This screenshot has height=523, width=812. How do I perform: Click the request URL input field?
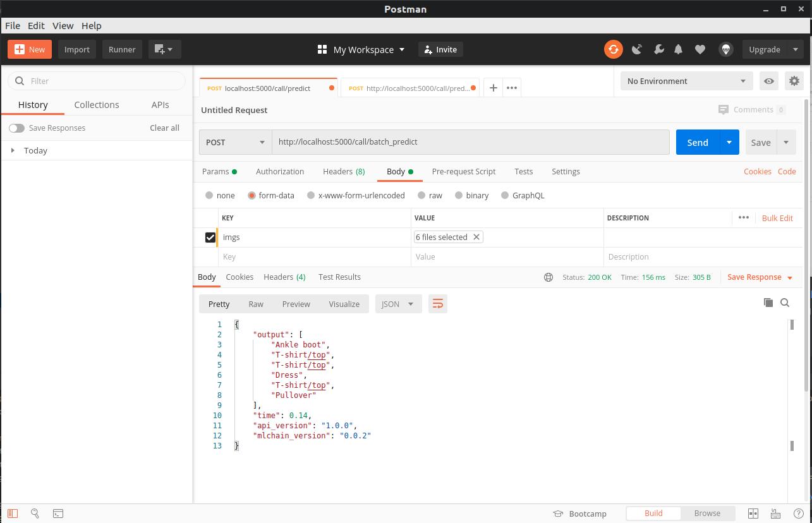point(471,142)
